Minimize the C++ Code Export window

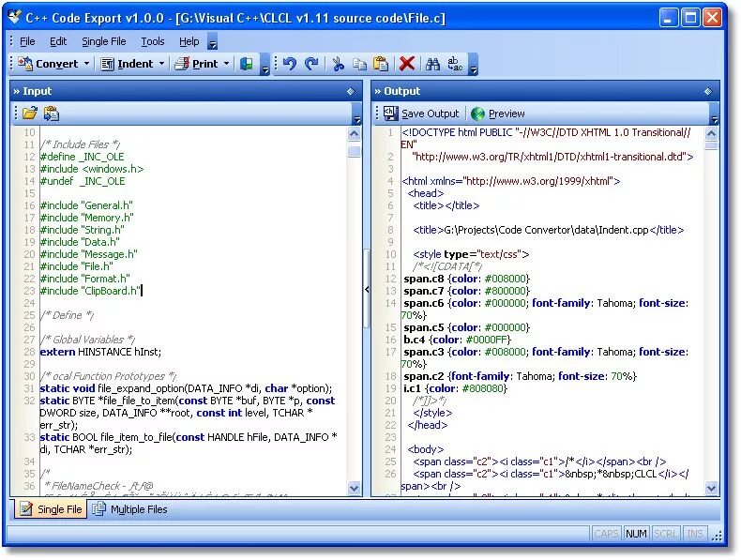tap(668, 18)
